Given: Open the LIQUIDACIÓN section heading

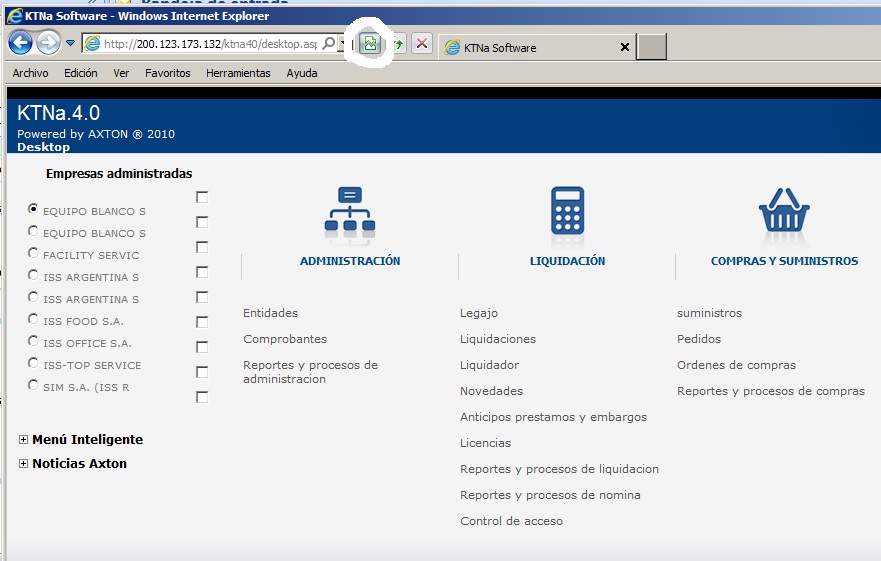Looking at the screenshot, I should pos(567,261).
